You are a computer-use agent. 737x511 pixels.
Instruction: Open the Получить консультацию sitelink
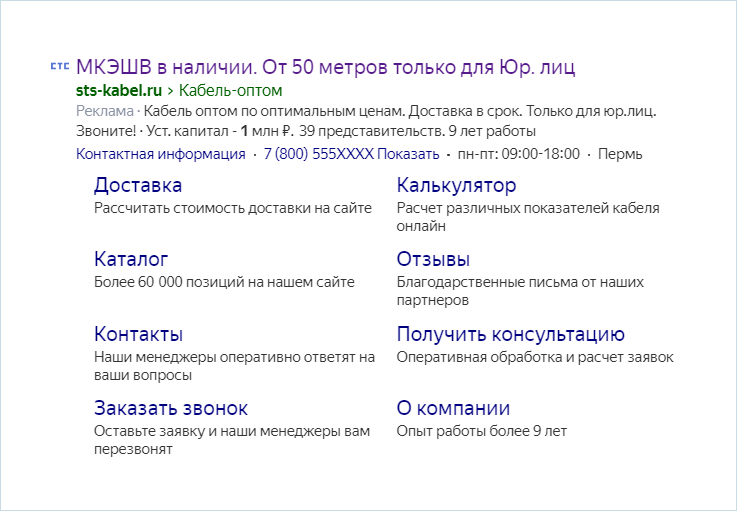coord(511,334)
